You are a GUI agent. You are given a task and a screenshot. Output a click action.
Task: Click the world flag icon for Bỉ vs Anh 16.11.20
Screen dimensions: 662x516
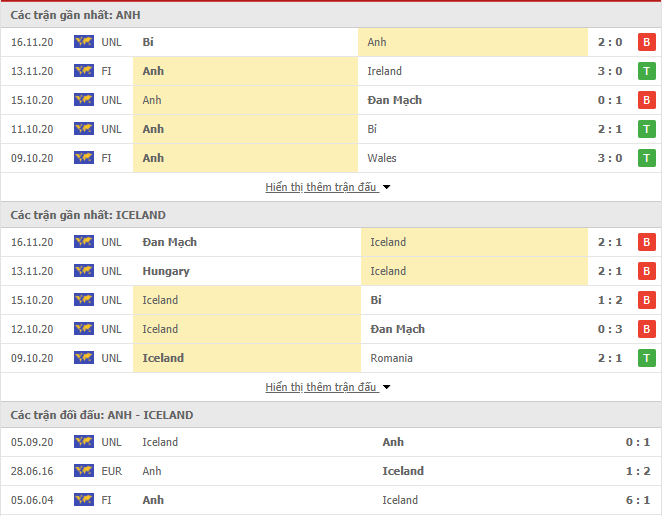coord(84,42)
